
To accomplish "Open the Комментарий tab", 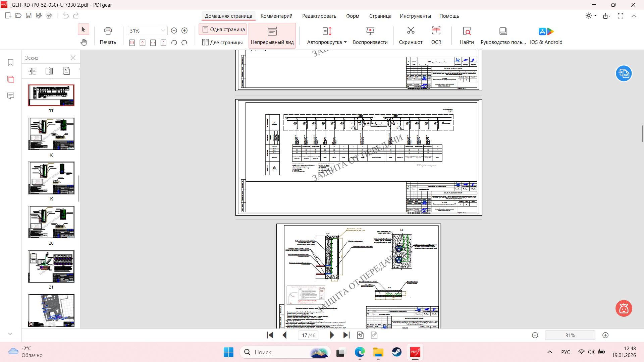I will pyautogui.click(x=276, y=16).
